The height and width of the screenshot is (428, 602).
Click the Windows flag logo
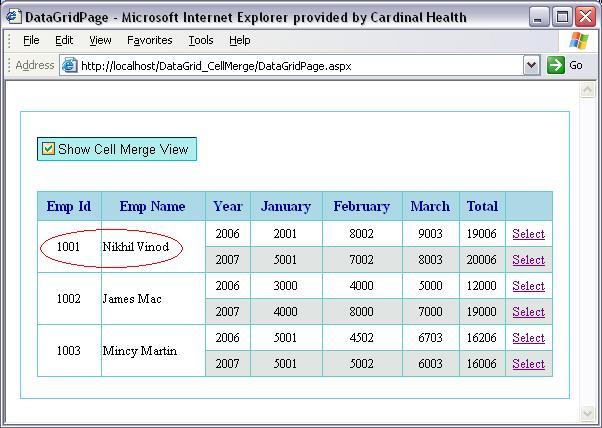pyautogui.click(x=579, y=40)
